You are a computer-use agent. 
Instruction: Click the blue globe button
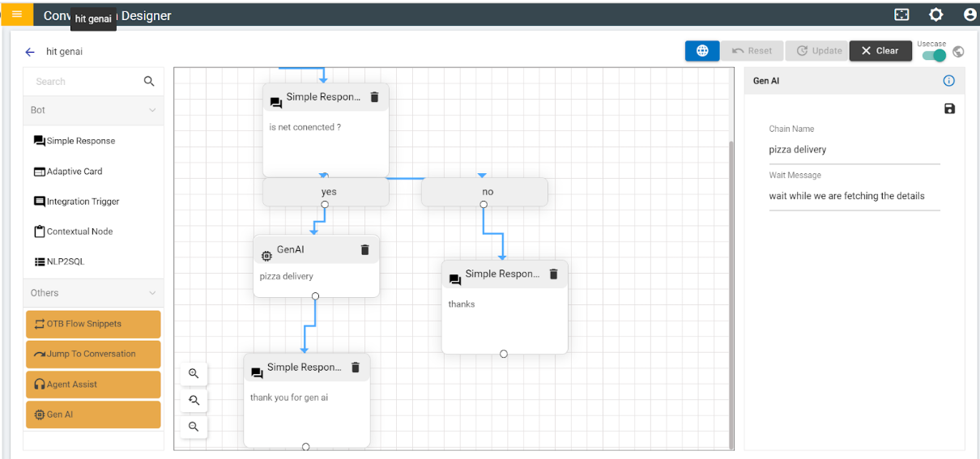point(702,51)
